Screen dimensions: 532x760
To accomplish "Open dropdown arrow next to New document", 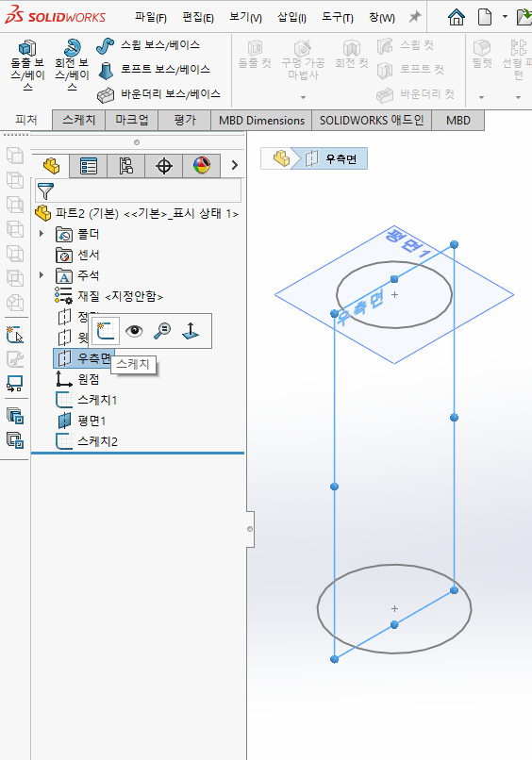I will [x=505, y=17].
